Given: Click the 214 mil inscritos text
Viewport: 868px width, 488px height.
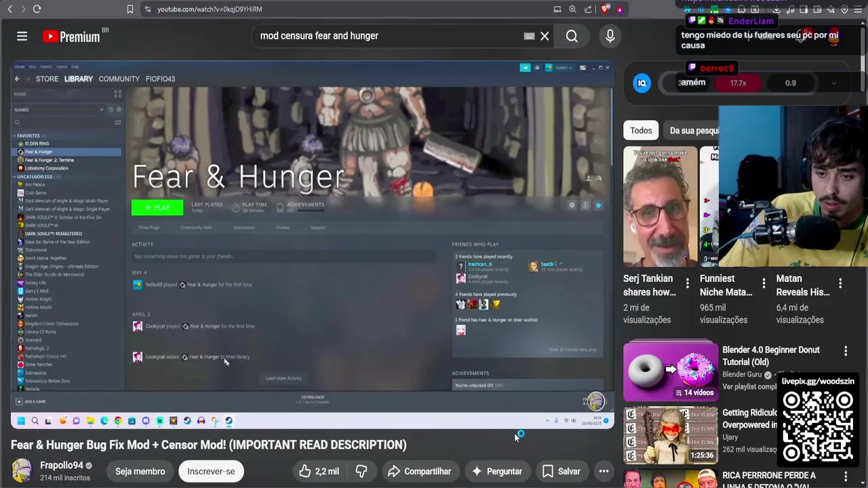Looking at the screenshot, I should point(65,478).
